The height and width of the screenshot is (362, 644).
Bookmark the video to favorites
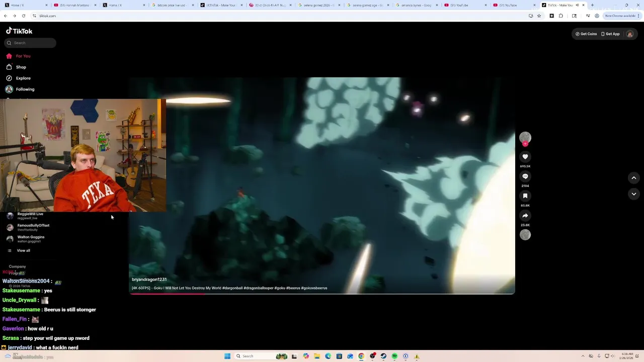pos(525,196)
